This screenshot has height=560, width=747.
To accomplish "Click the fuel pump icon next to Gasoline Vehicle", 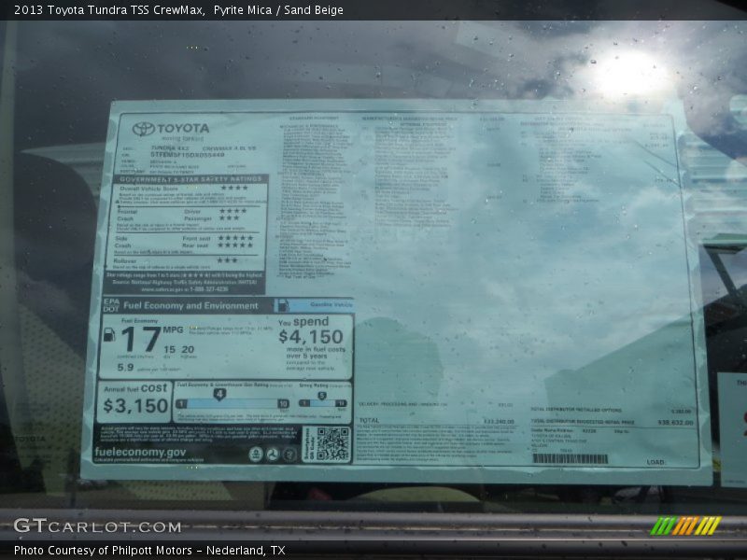I will coord(283,305).
